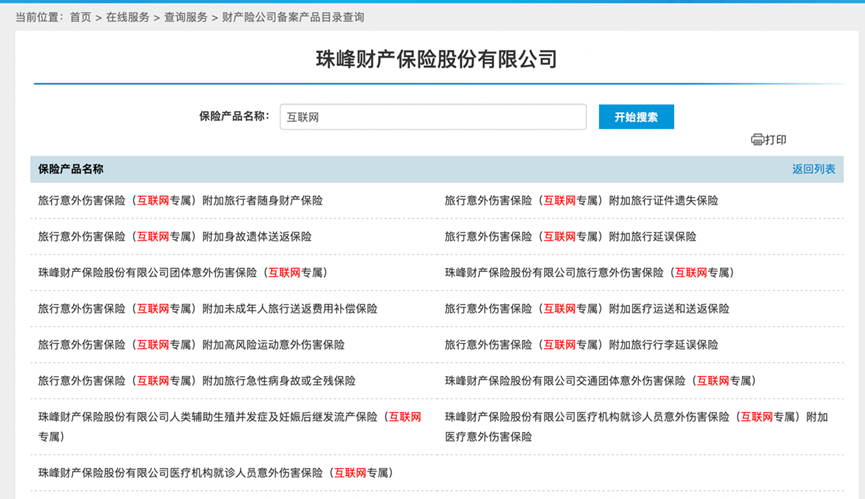The image size is (865, 499).
Task: Select 珠峰财产保险股份有限公司旅行意外伤害保险 entry
Action: 590,272
